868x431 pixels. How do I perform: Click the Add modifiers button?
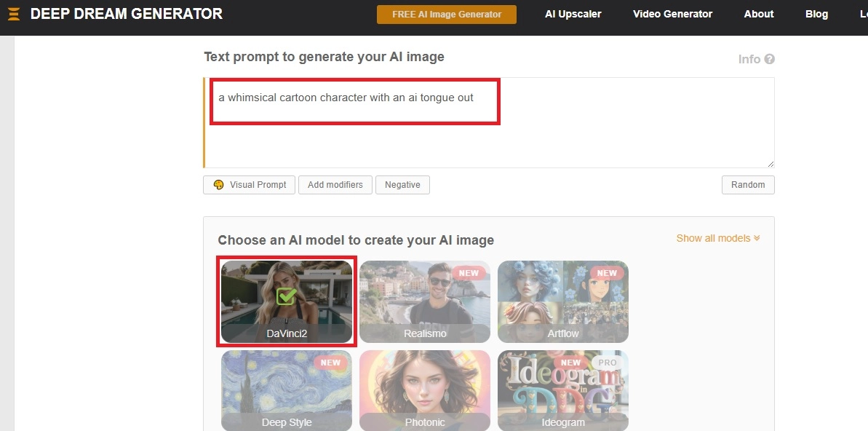pos(335,185)
